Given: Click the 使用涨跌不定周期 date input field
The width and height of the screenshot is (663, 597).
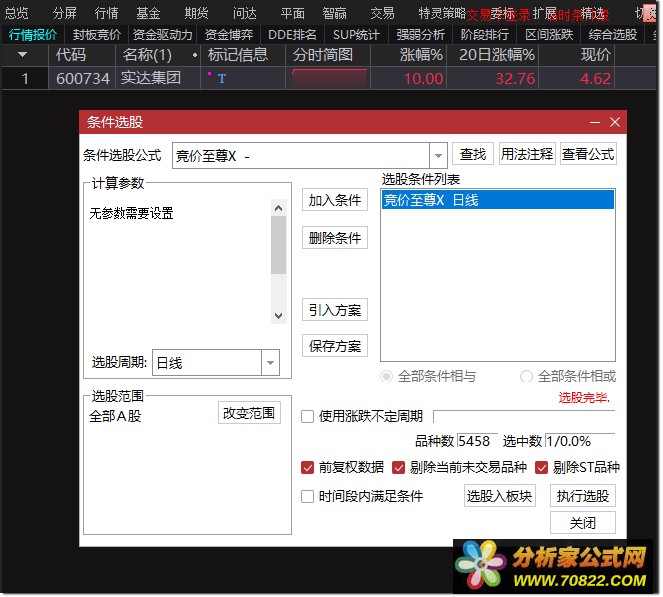Looking at the screenshot, I should pyautogui.click(x=524, y=416).
